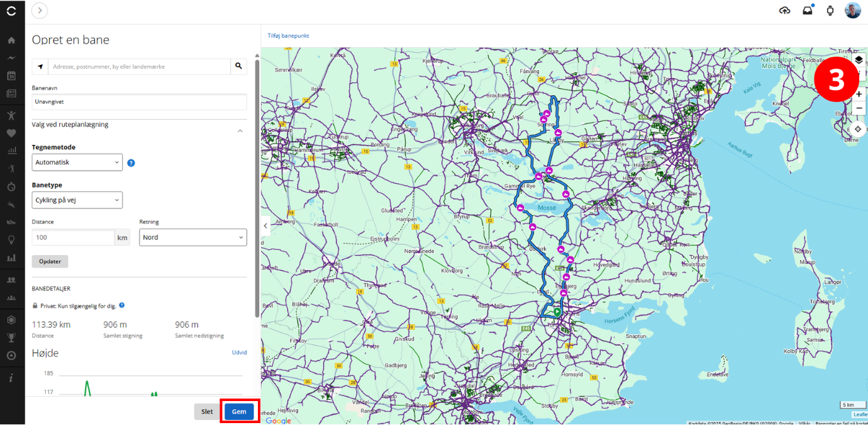Open the Tegnemetode help tooltip icon
The image size is (868, 425).
click(x=131, y=162)
